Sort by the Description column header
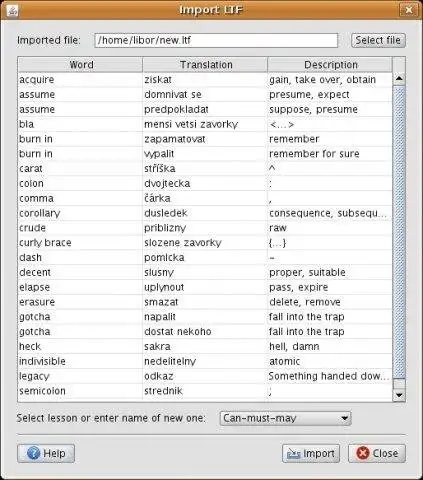The height and width of the screenshot is (480, 423). [x=330, y=65]
